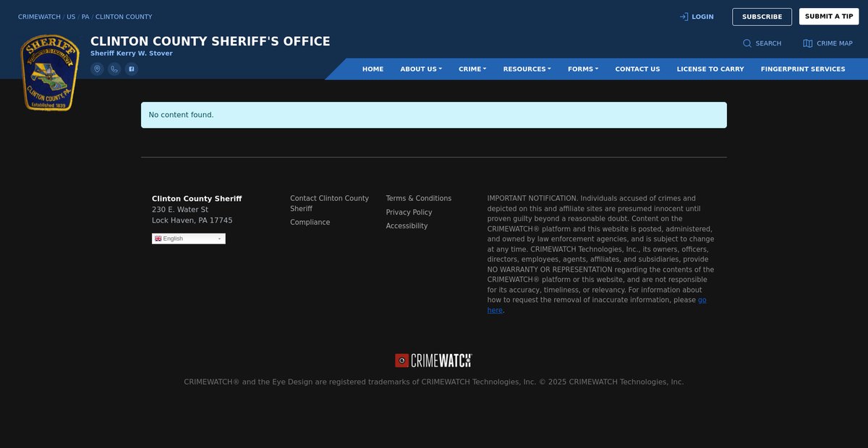
Task: Open Contact Clinton County Sheriff footer link
Action: [x=329, y=203]
